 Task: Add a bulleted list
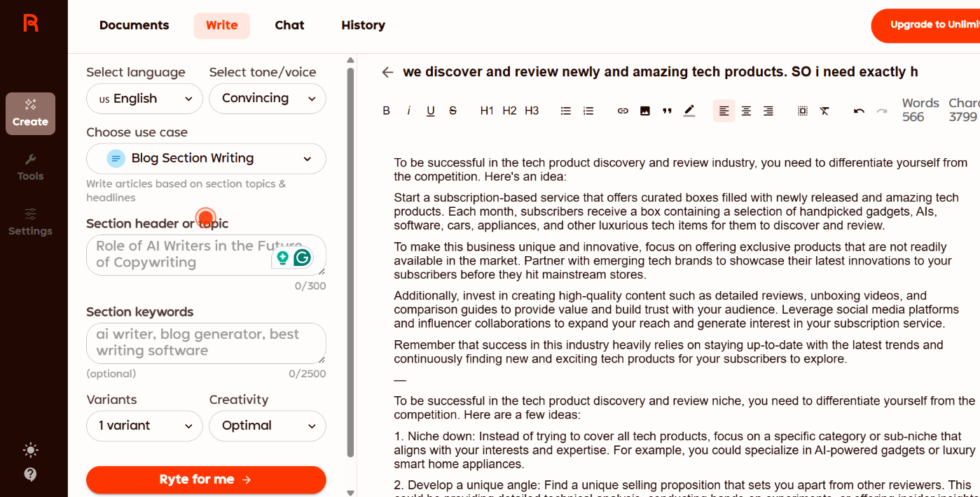point(566,111)
